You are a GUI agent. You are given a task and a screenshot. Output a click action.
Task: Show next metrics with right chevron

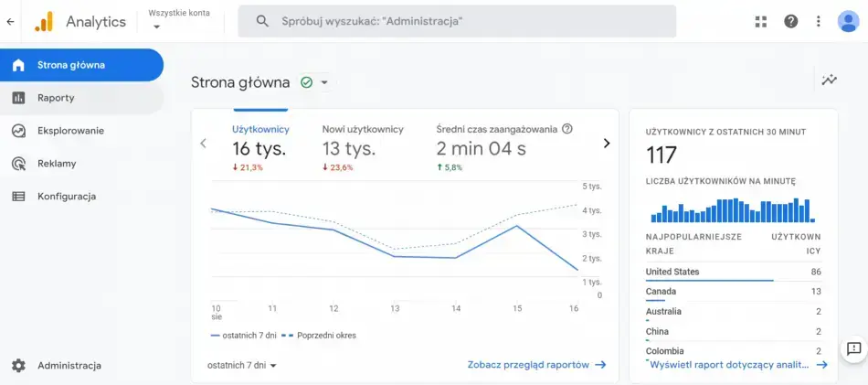point(606,143)
